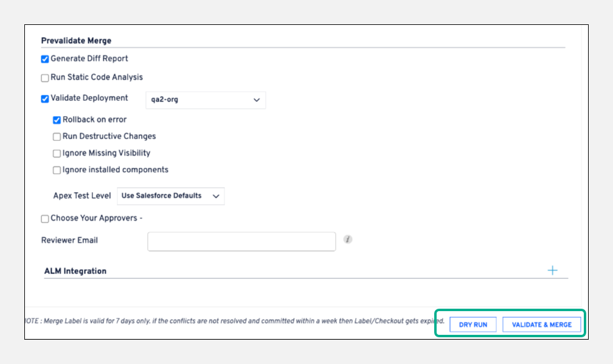Click the info icon beside Reviewer Email
Viewport: 613px width, 364px height.
point(348,239)
